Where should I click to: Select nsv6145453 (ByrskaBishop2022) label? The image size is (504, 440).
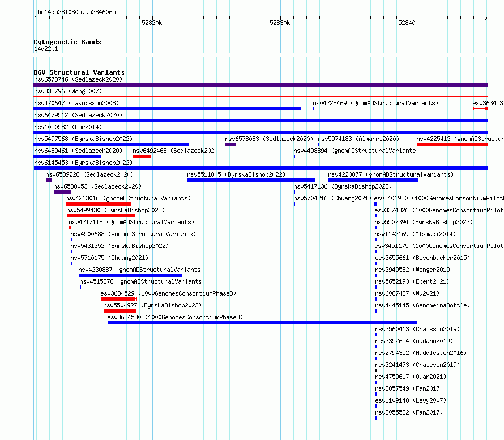point(83,163)
